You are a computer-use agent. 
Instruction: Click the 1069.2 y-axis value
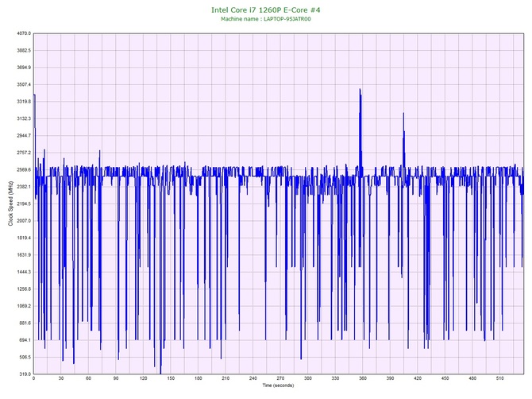pos(24,306)
